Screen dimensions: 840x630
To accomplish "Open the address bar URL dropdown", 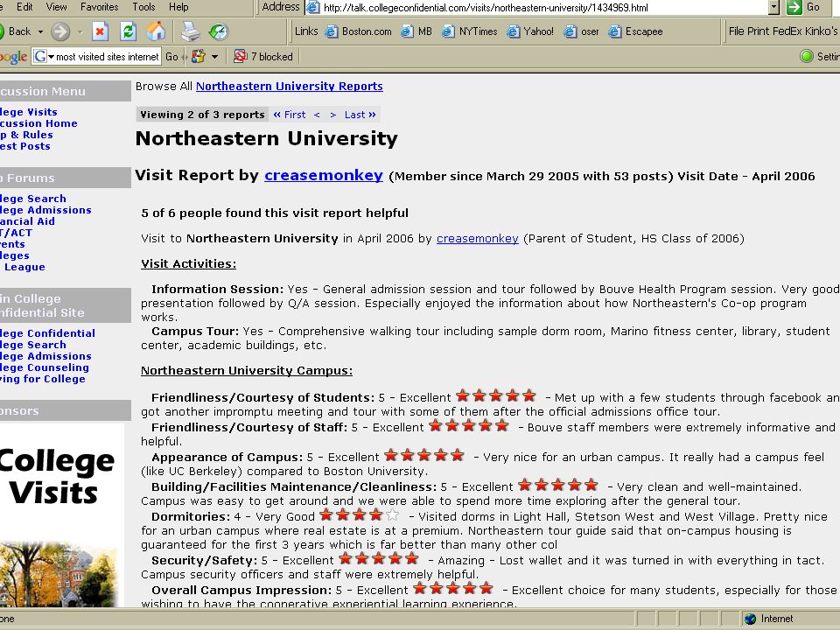I will (x=773, y=8).
